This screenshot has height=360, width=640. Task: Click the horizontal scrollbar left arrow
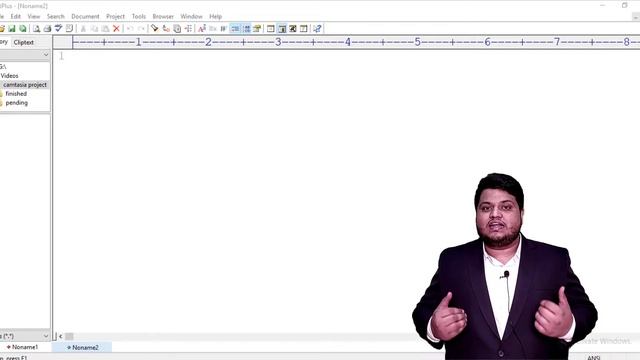coord(61,336)
